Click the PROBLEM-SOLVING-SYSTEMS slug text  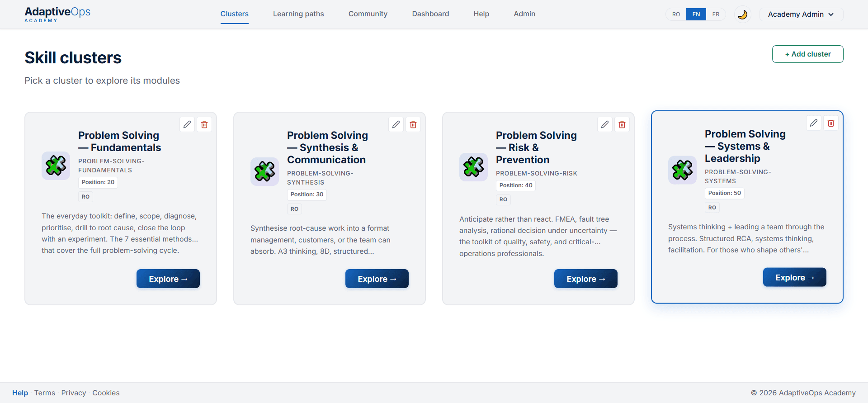tap(738, 176)
